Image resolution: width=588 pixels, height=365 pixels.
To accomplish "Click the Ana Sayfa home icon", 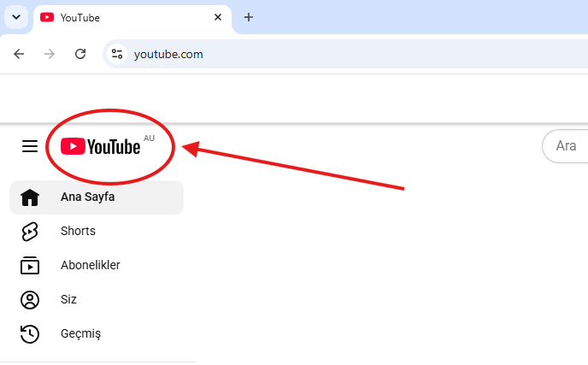I will pyautogui.click(x=30, y=197).
